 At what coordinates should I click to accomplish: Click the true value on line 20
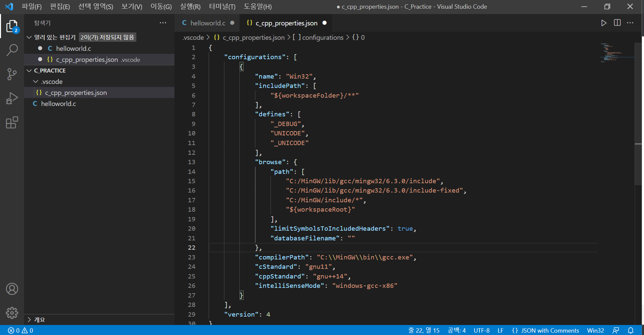tap(405, 228)
